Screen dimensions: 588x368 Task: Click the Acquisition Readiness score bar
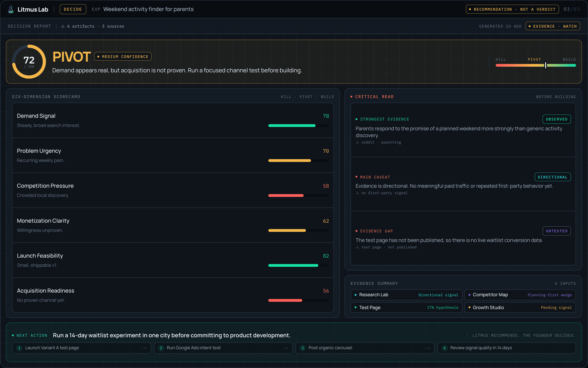pos(298,300)
